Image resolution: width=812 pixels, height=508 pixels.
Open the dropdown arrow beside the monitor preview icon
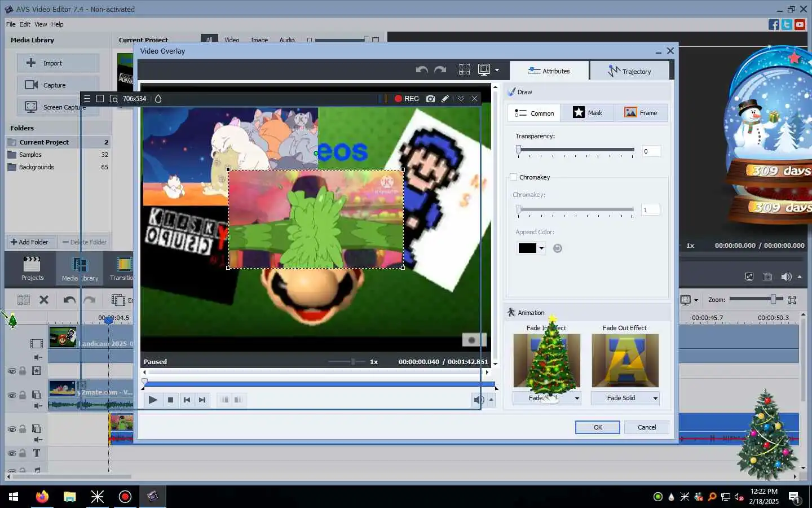(497, 70)
